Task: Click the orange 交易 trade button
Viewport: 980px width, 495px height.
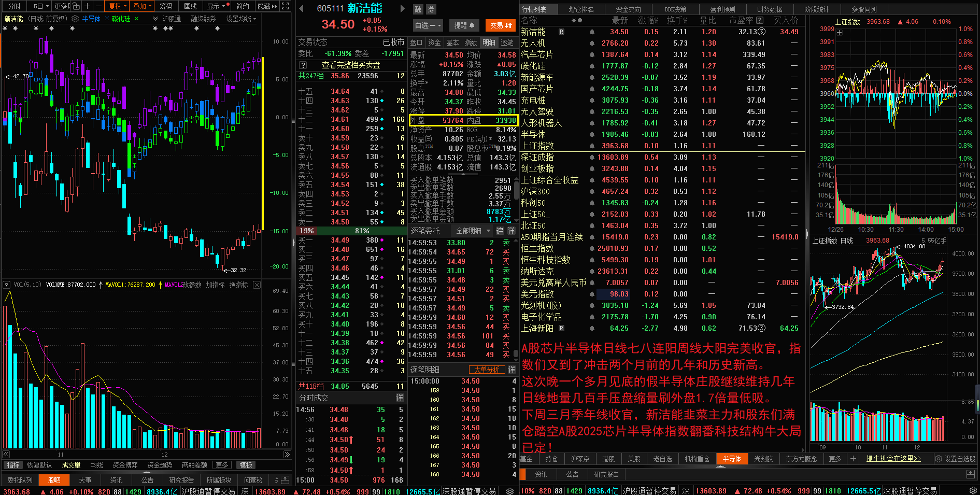Action: 501,25
